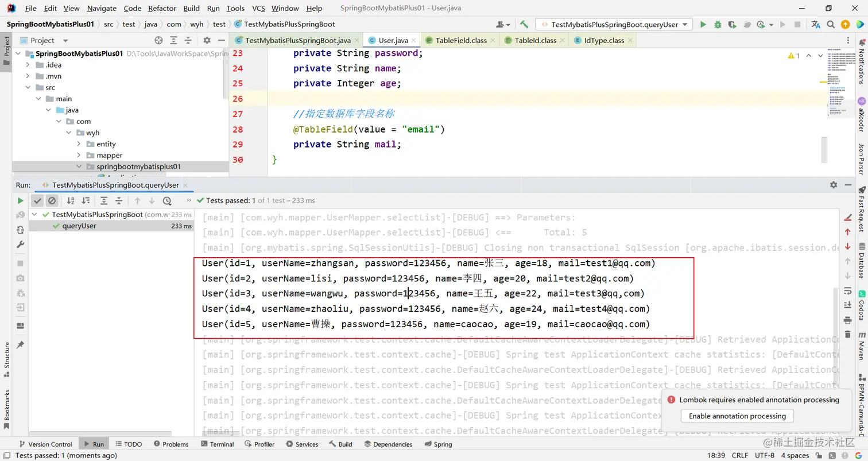Viewport: 868px width, 461px height.
Task: Hide the Project panel with minus icon
Action: coord(221,40)
